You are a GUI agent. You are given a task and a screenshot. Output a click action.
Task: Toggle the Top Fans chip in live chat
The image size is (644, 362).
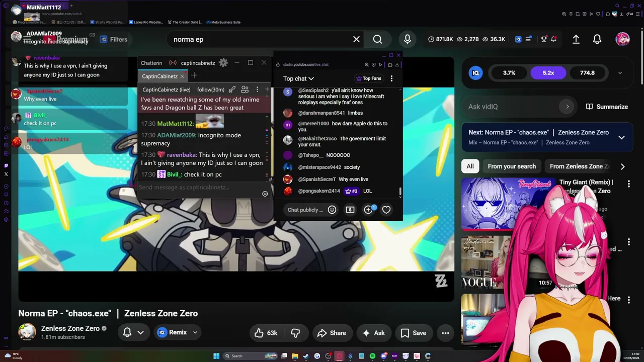(369, 78)
